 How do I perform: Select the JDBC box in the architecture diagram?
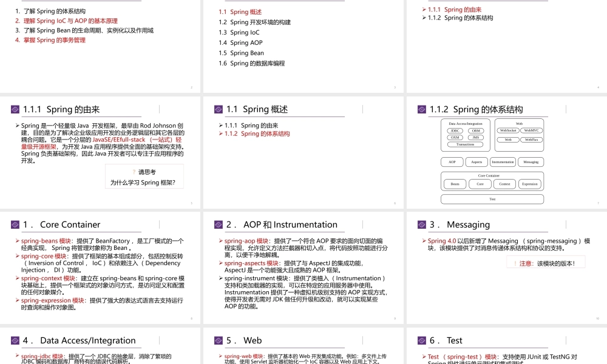[x=455, y=130]
